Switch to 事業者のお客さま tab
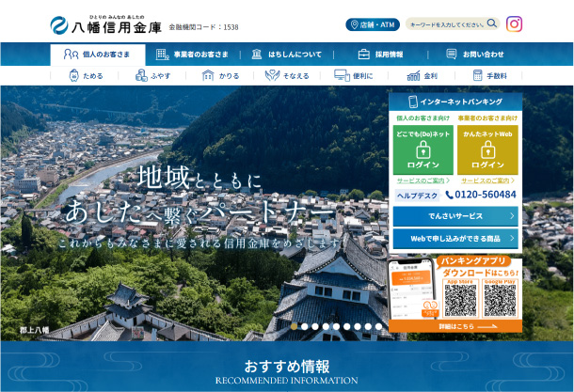Screen dimensions: 574x392 coord(187,55)
